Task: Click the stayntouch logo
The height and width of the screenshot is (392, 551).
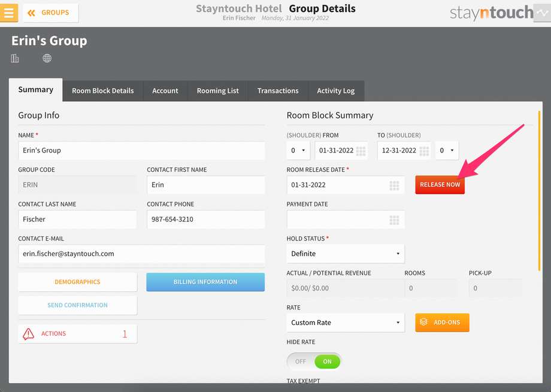Action: tap(491, 13)
